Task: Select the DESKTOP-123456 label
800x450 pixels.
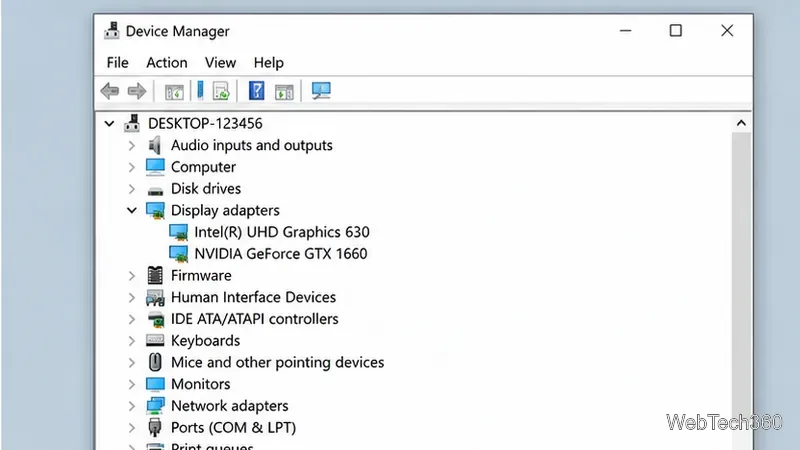Action: (x=205, y=123)
